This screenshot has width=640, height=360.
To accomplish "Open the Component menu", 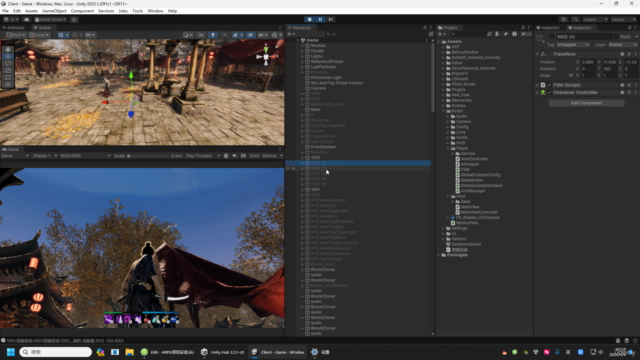I will coord(82,11).
